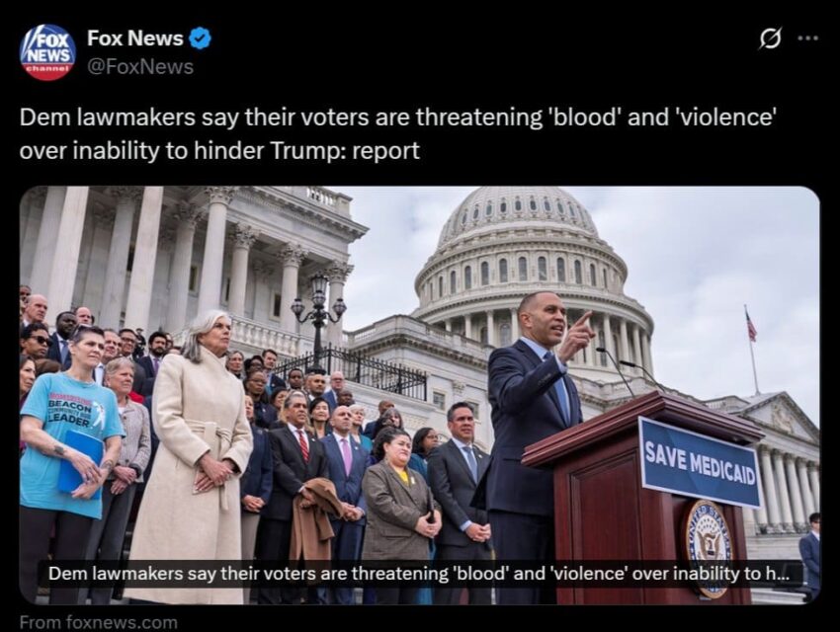This screenshot has height=632, width=840.
Task: Click the Fox News display name
Action: pos(135,38)
